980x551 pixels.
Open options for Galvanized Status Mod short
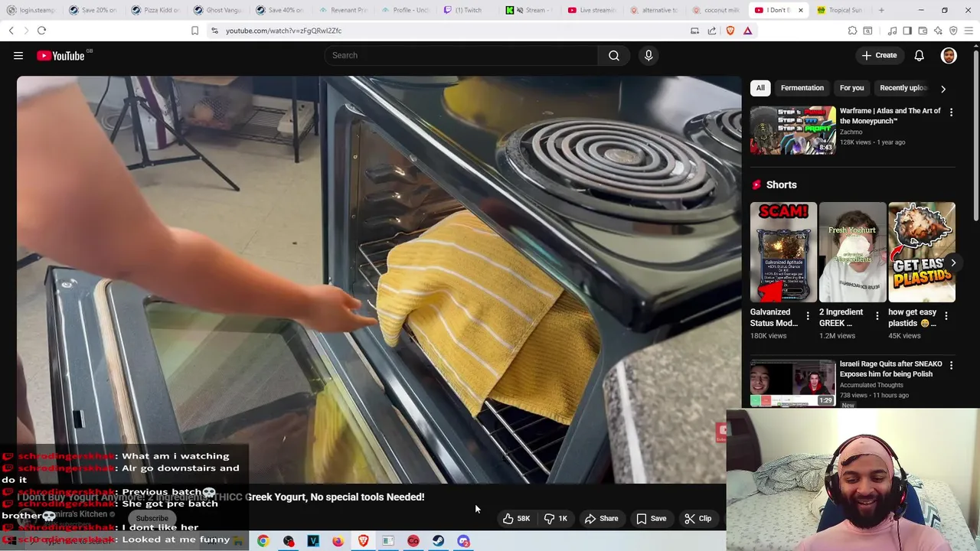pos(807,316)
